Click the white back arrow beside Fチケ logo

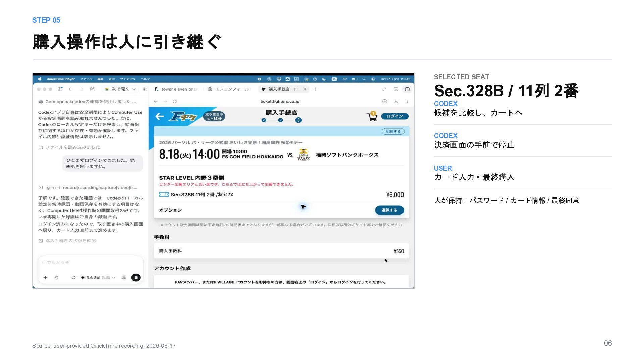[x=159, y=116]
